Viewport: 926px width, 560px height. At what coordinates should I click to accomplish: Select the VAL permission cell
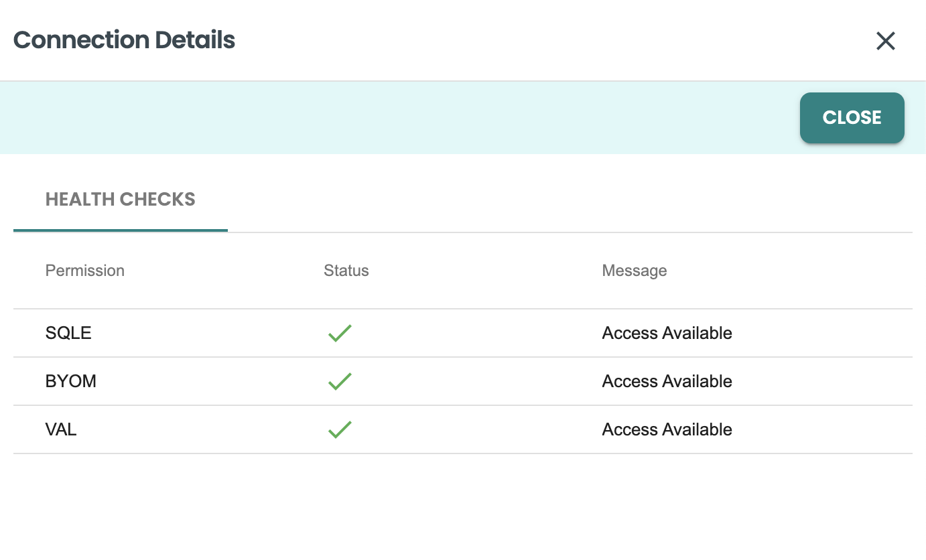(x=61, y=429)
